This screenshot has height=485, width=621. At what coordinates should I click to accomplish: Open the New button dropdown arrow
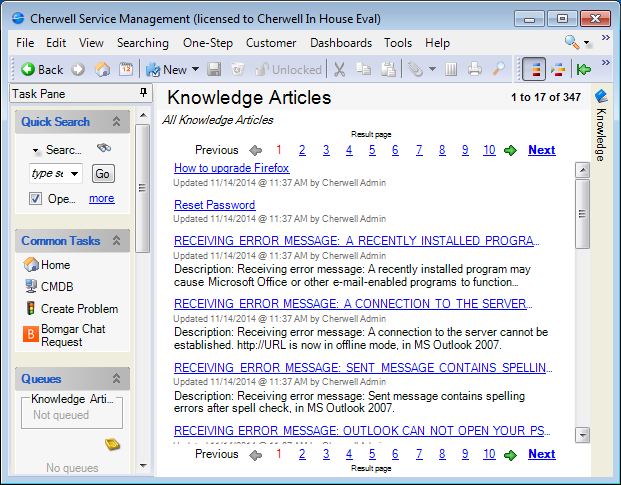(195, 69)
